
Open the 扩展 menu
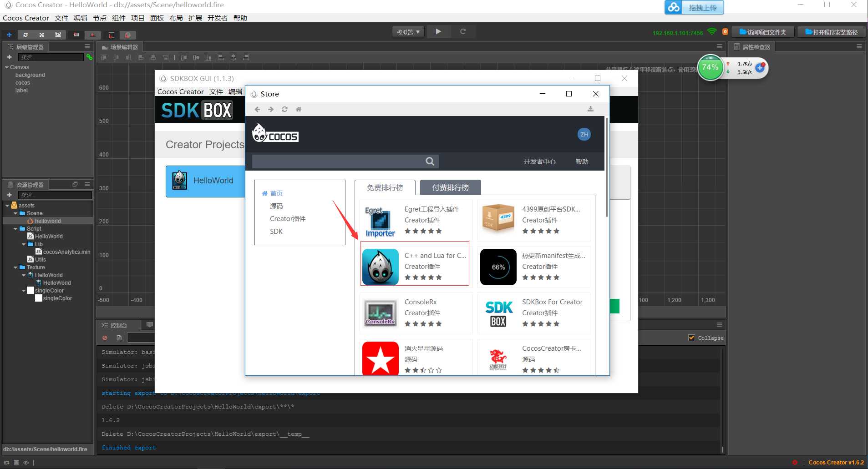[195, 18]
